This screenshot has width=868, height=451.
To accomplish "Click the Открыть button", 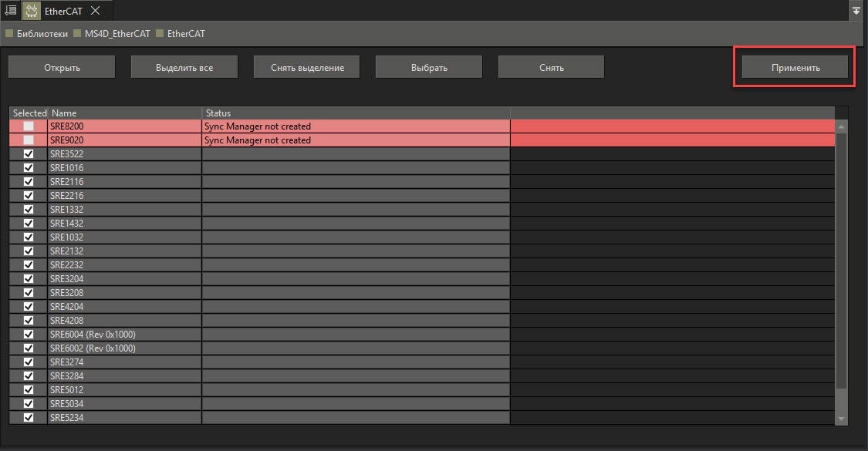I will click(62, 67).
